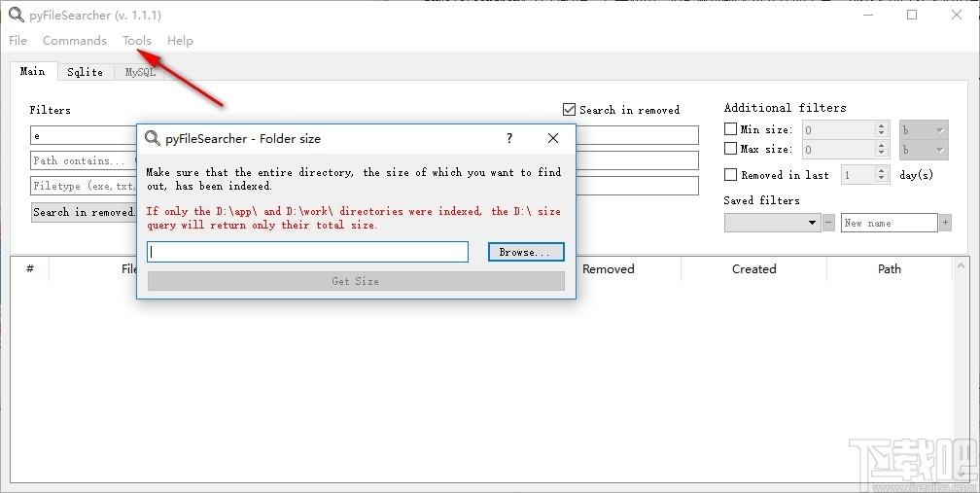Click the Max size value field
Screen dimensions: 980x493
pyautogui.click(x=839, y=150)
